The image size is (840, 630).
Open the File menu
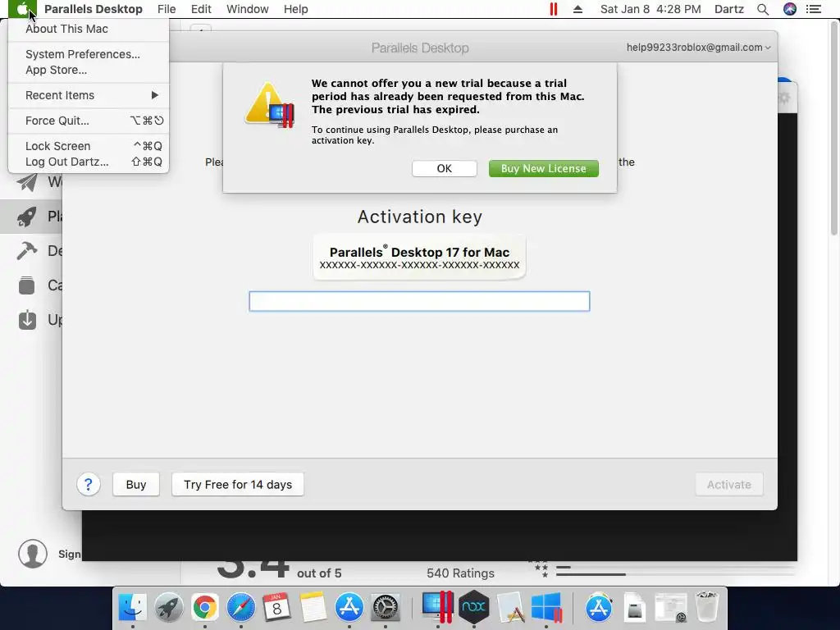coord(167,9)
